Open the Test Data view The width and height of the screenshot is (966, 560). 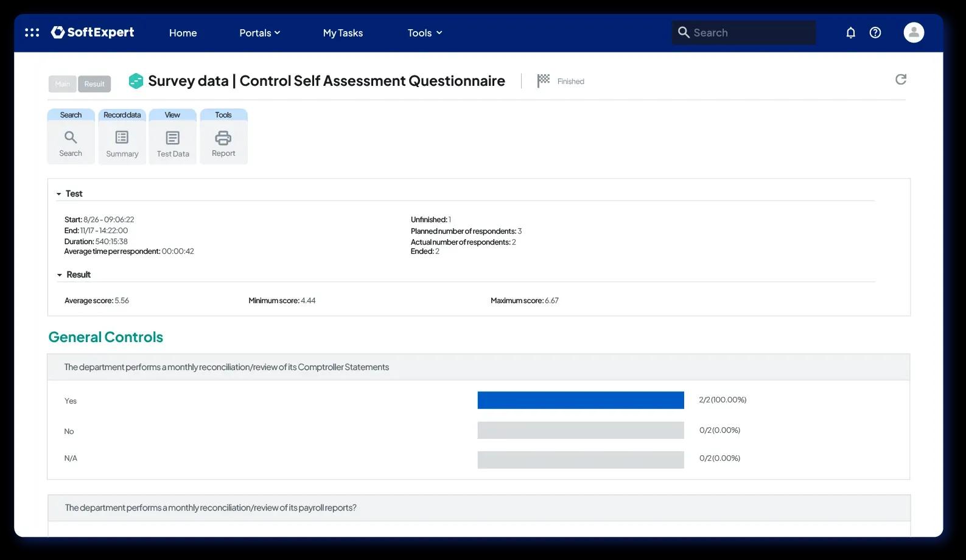pyautogui.click(x=173, y=142)
